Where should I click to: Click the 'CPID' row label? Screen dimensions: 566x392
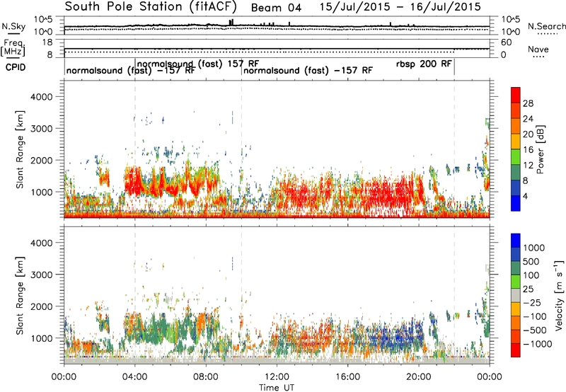16,67
